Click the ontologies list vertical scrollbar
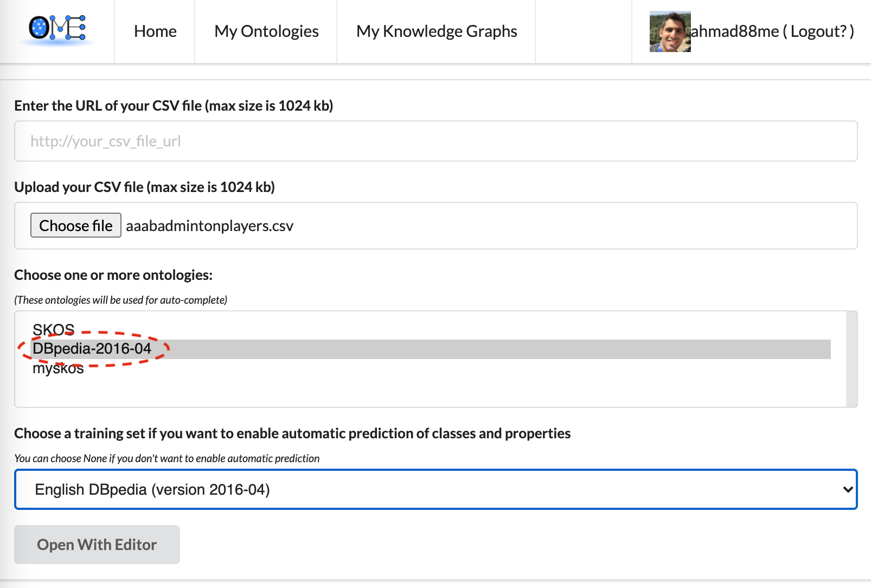Viewport: 871px width, 588px height. pyautogui.click(x=851, y=359)
